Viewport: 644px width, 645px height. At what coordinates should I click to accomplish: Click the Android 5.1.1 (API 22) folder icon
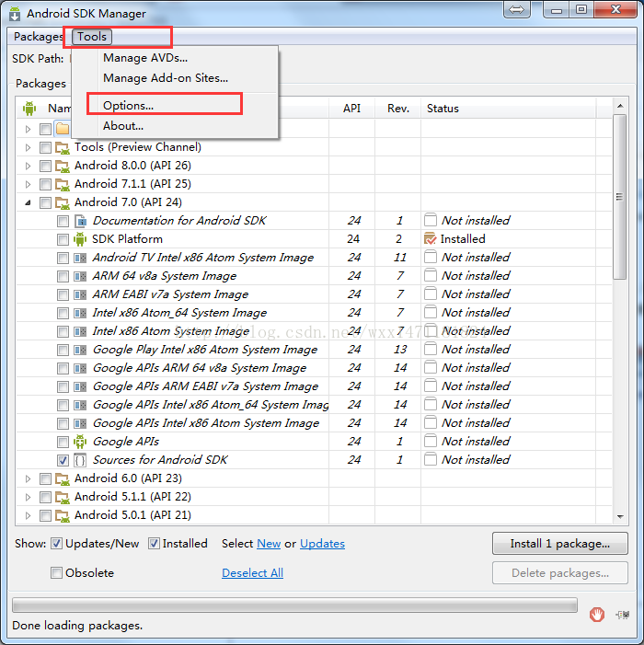tap(62, 498)
